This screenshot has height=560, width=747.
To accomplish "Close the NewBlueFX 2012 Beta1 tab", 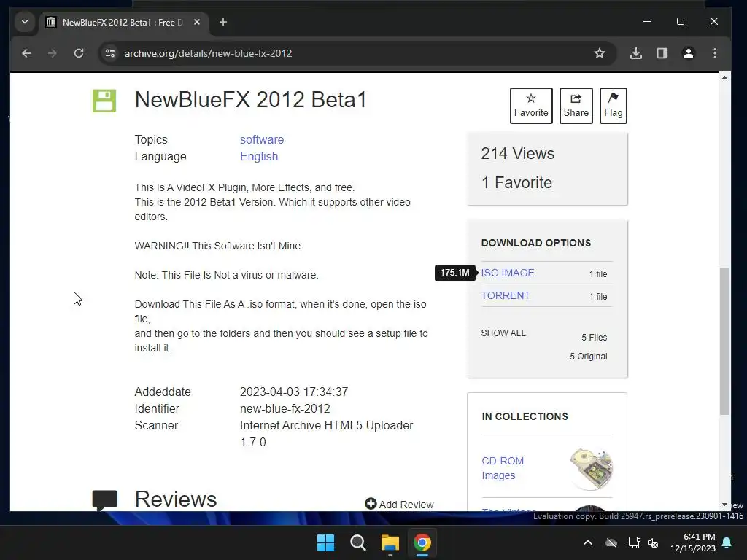I will point(197,22).
